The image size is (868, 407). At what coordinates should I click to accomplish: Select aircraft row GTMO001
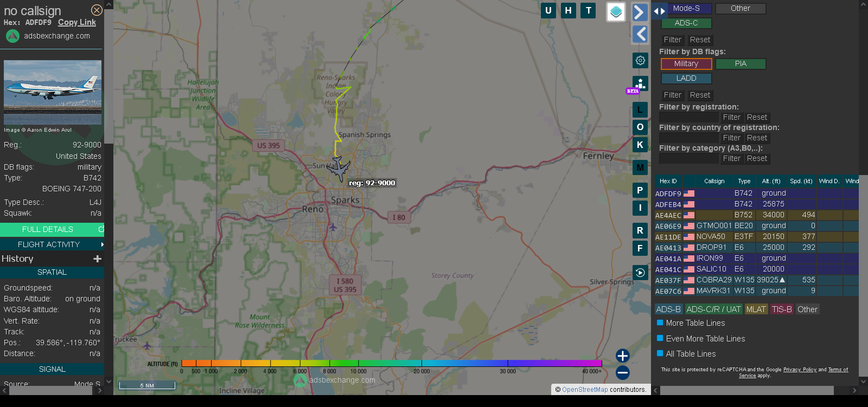(x=756, y=226)
